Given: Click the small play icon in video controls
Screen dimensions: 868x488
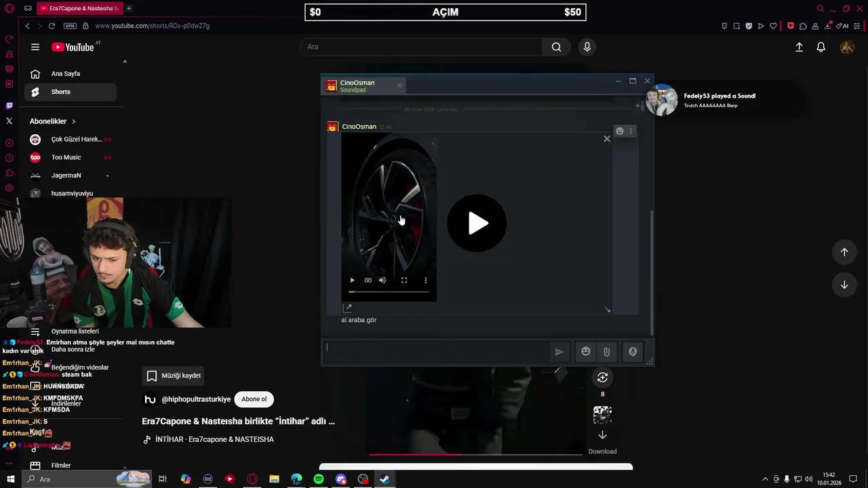Looking at the screenshot, I should click(x=352, y=280).
